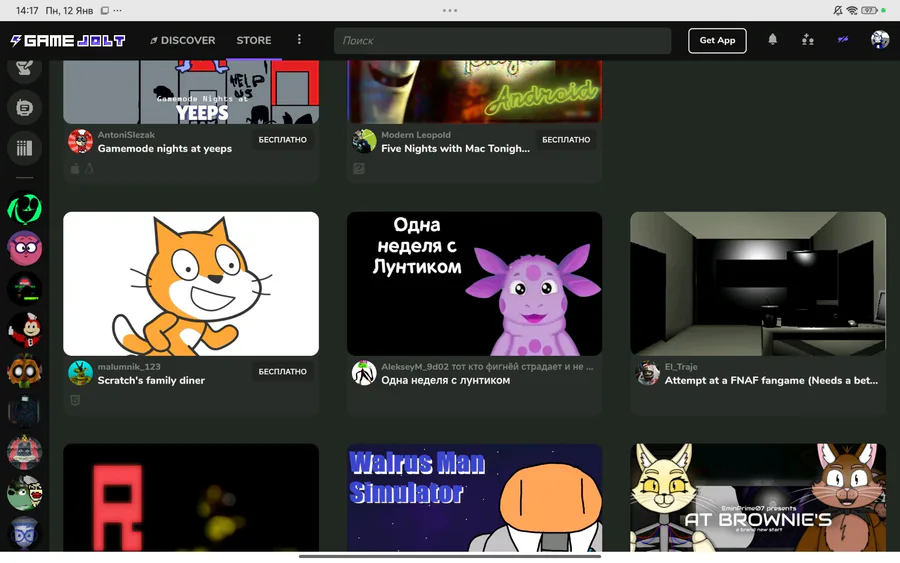Focus the Поиск search field
The image size is (900, 563).
[x=502, y=41]
